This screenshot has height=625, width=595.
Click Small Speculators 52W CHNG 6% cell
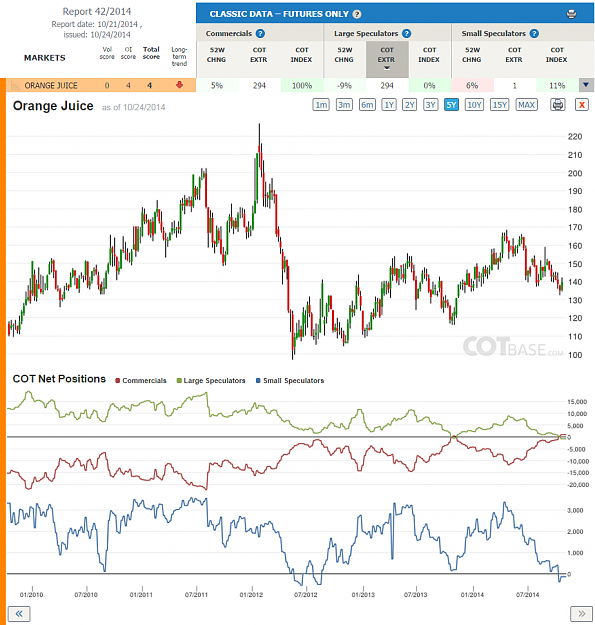click(x=472, y=85)
